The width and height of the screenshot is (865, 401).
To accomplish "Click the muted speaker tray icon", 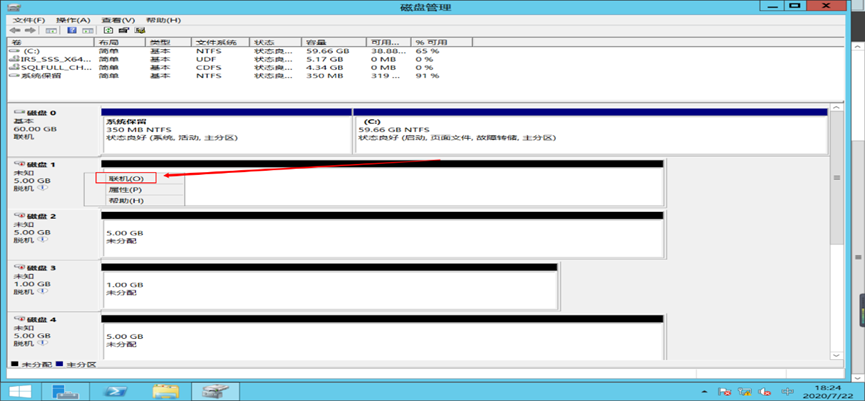I will pos(764,392).
